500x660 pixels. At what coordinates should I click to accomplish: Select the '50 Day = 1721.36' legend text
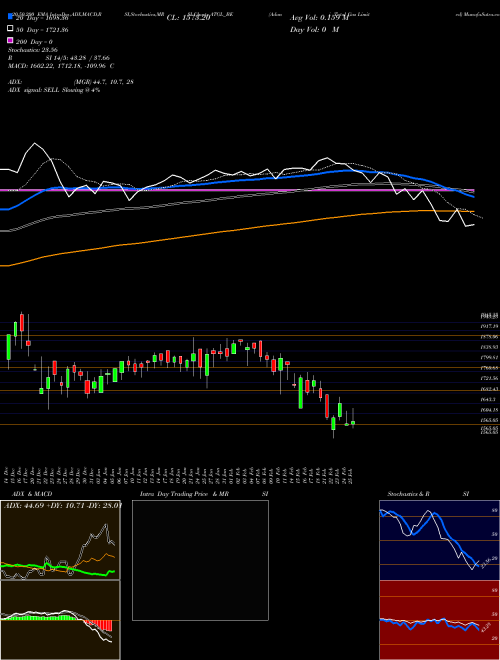[x=41, y=30]
